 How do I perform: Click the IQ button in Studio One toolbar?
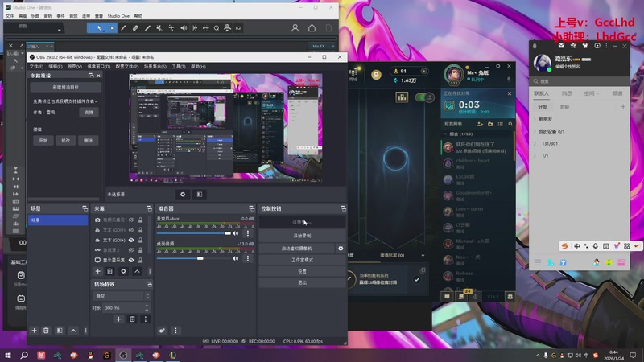point(238,28)
